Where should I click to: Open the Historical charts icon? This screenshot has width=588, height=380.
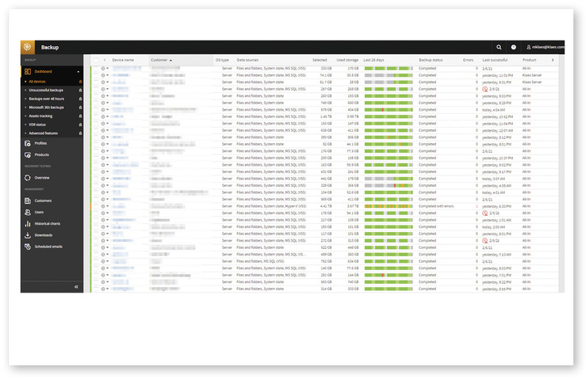pyautogui.click(x=27, y=223)
